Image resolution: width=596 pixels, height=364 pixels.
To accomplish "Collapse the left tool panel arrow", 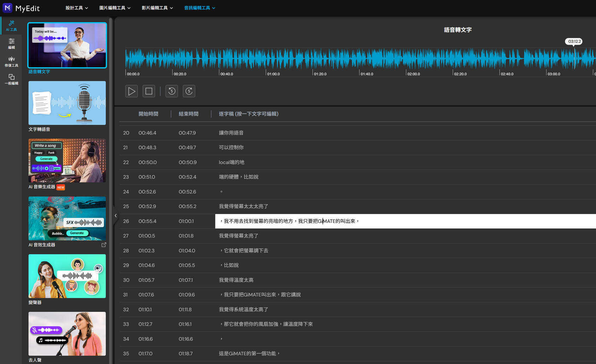I will 115,216.
